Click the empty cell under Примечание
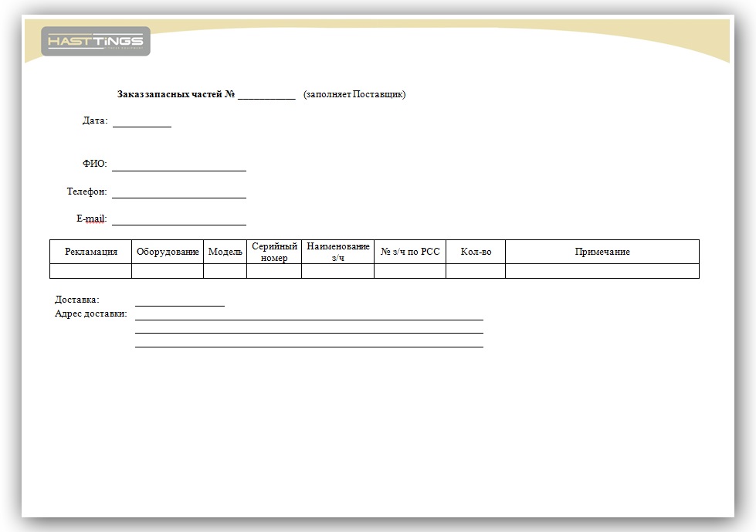756x532 pixels. [x=602, y=271]
